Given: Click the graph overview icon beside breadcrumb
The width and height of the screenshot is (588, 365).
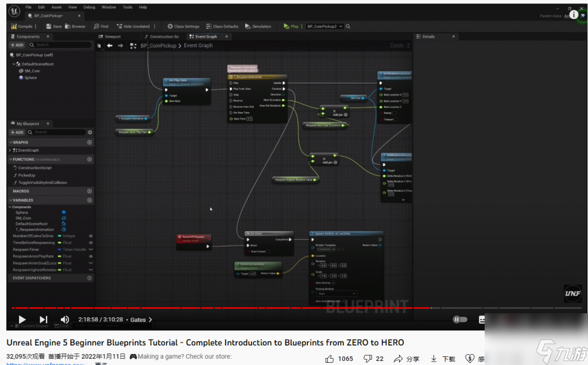Looking at the screenshot, I should (133, 45).
